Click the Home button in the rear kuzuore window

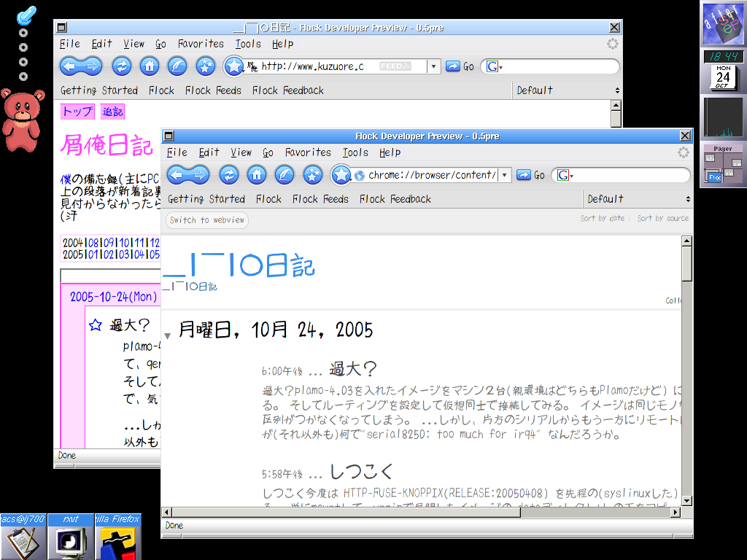pyautogui.click(x=149, y=66)
